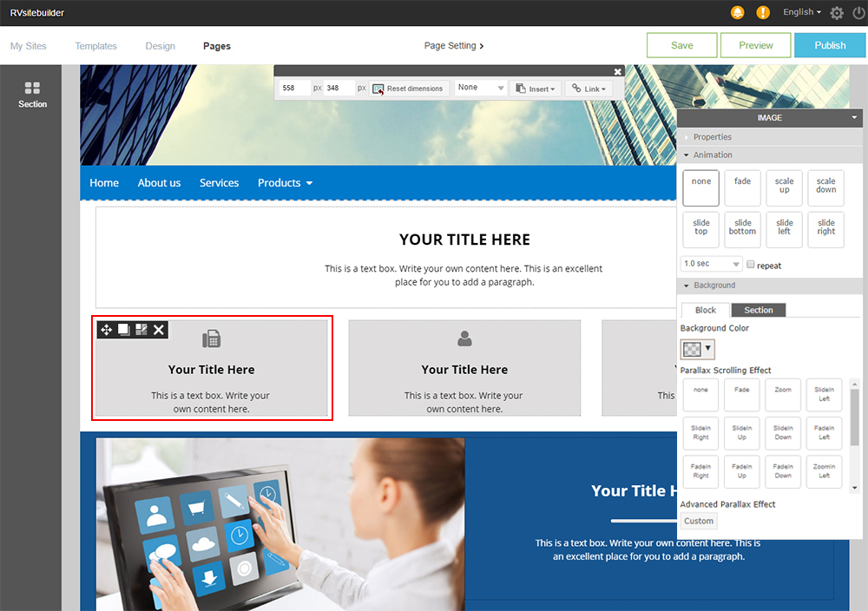
Task: Open the Insert dropdown in image toolbar
Action: tap(535, 89)
